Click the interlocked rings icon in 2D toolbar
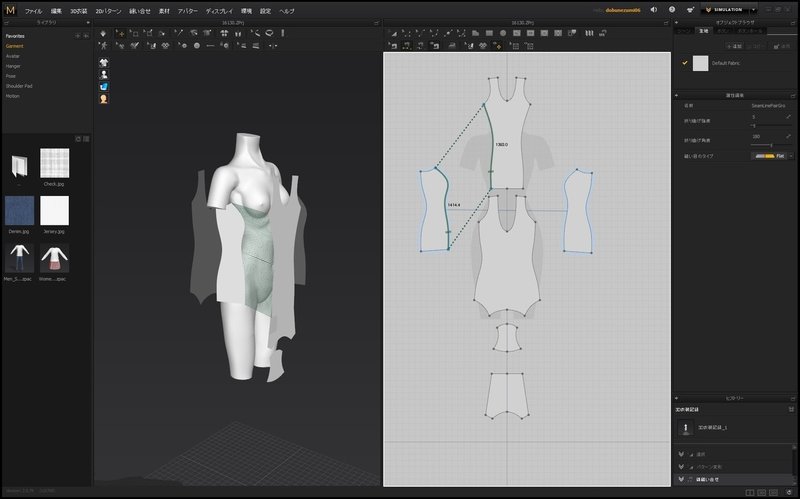This screenshot has width=800, height=499. (x=483, y=45)
